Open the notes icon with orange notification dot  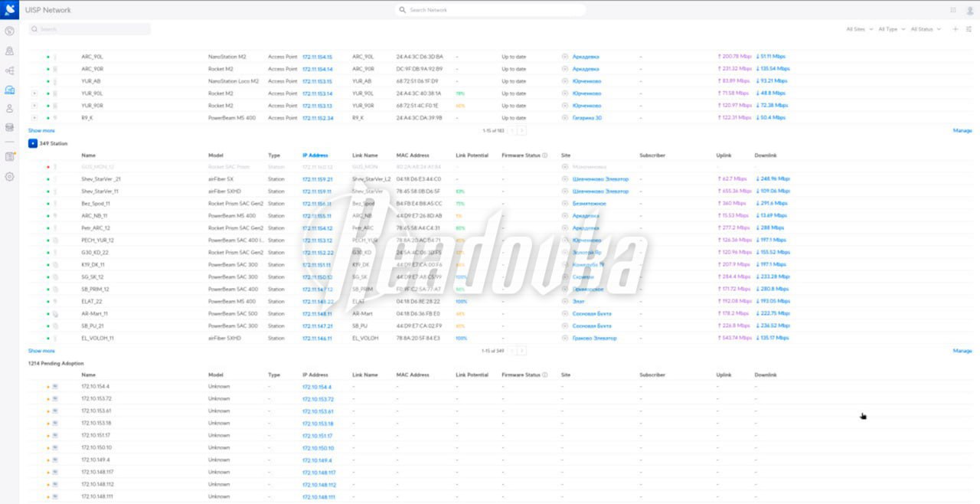tap(10, 156)
